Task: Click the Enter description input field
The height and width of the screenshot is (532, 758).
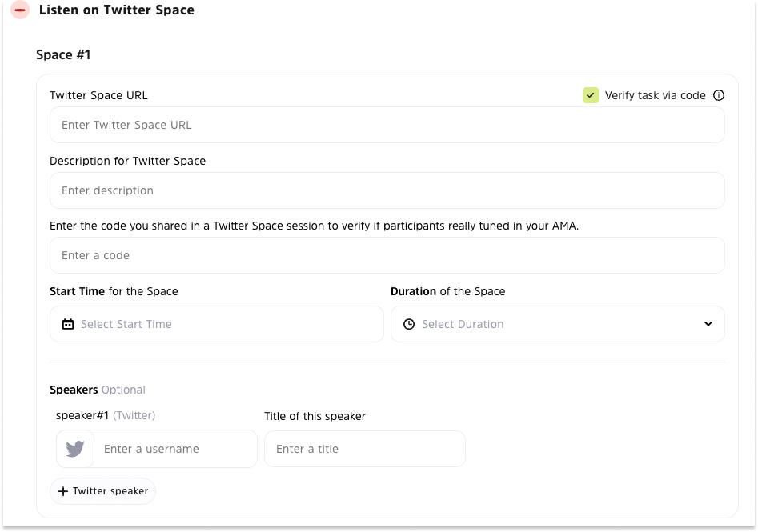Action: (387, 190)
